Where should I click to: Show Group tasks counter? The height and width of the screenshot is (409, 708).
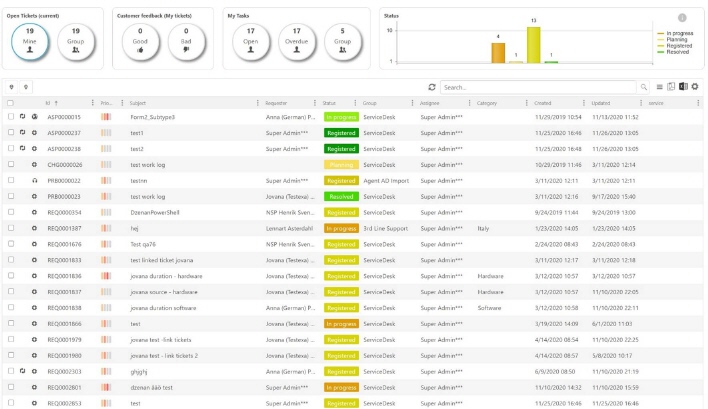342,42
